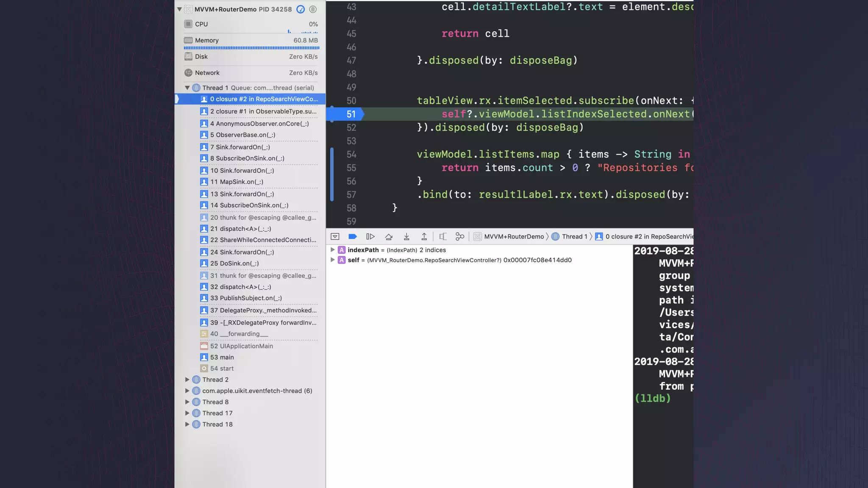Click the step into button
The image size is (868, 488).
[x=406, y=236]
